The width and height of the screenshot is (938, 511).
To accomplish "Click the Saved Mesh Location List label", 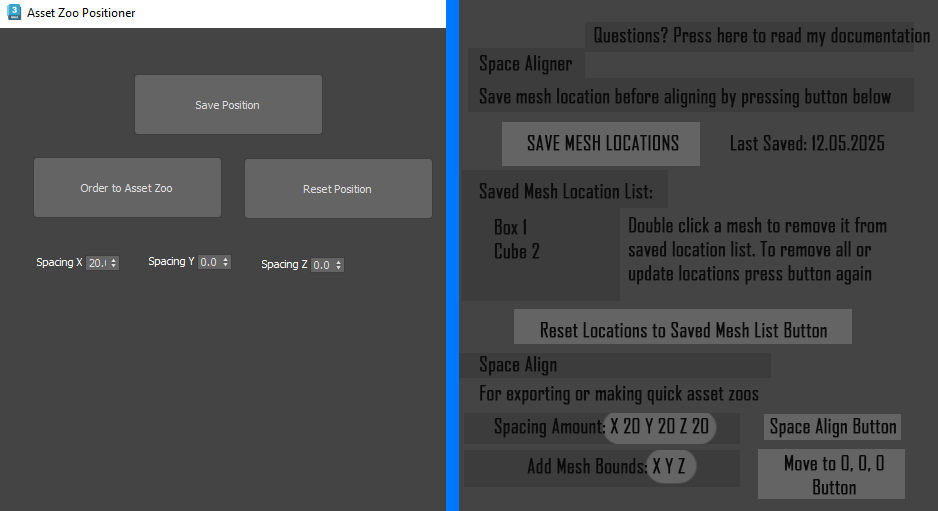I will (566, 191).
